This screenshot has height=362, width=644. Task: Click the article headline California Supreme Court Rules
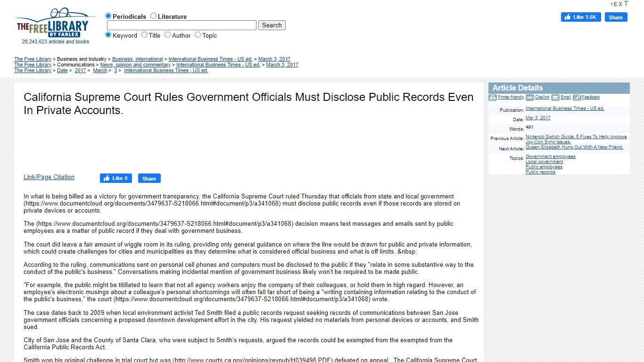click(248, 104)
